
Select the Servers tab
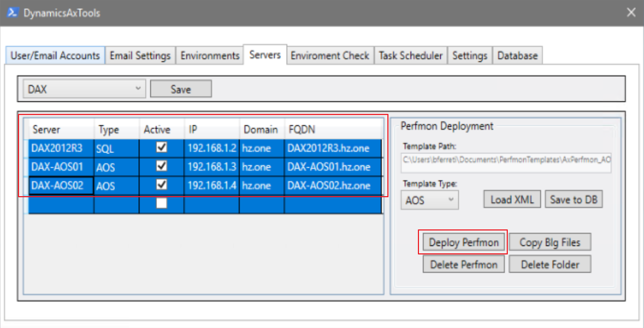(x=265, y=54)
